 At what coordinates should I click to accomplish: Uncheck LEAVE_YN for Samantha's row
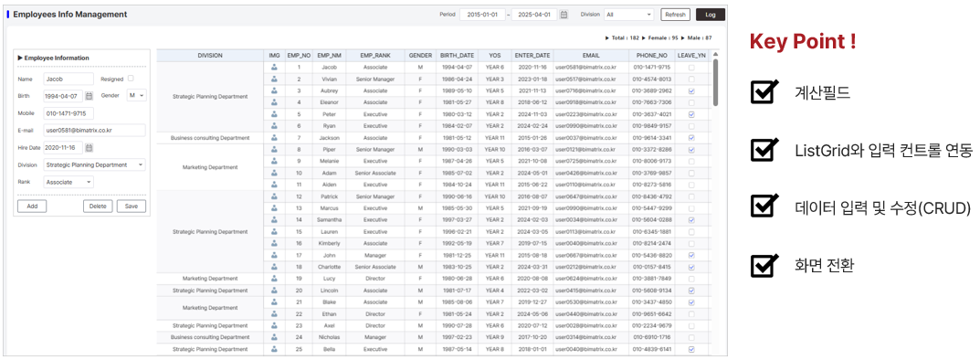pos(691,220)
